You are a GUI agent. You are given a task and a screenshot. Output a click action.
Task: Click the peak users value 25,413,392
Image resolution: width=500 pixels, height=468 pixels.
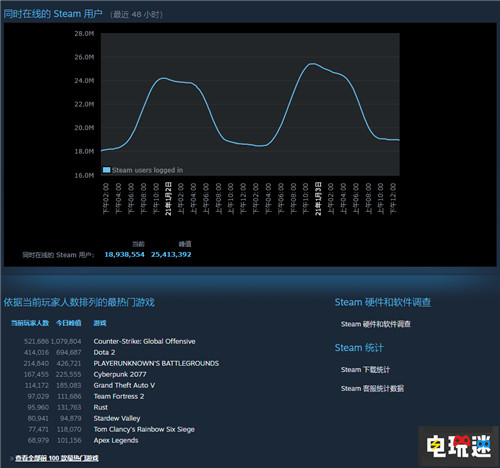(171, 255)
